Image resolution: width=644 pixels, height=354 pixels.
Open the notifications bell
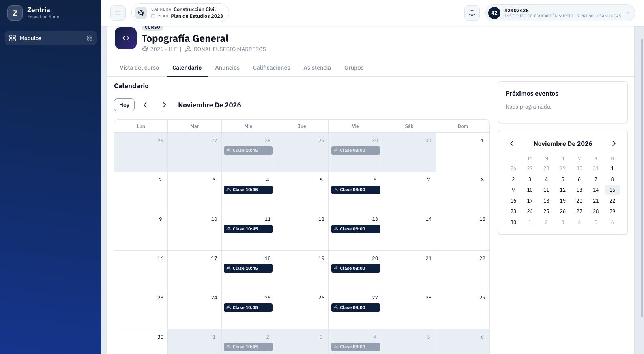click(x=472, y=13)
